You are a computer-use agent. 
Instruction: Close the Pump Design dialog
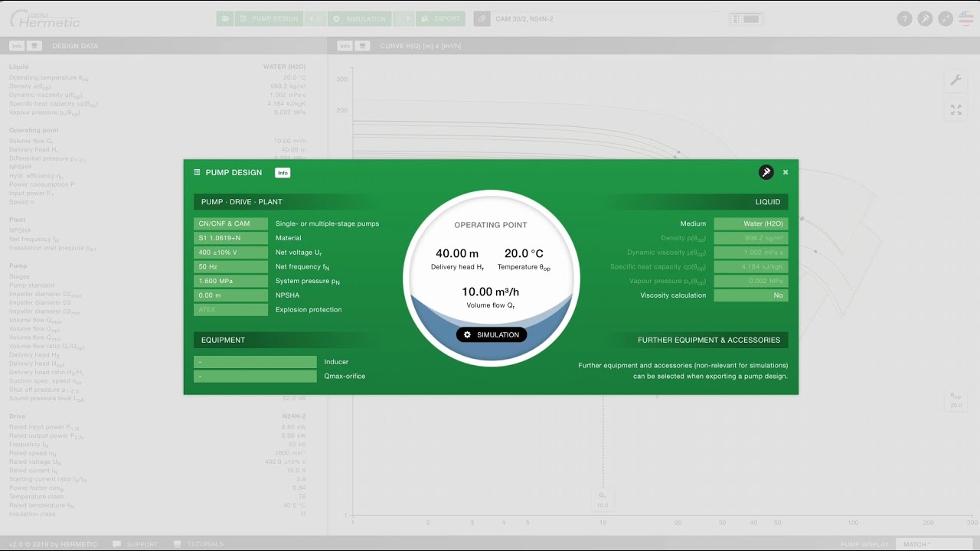[x=786, y=172]
